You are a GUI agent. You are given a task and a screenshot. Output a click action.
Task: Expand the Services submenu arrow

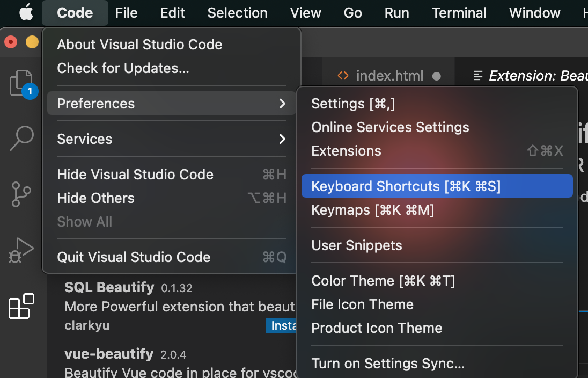coord(282,139)
